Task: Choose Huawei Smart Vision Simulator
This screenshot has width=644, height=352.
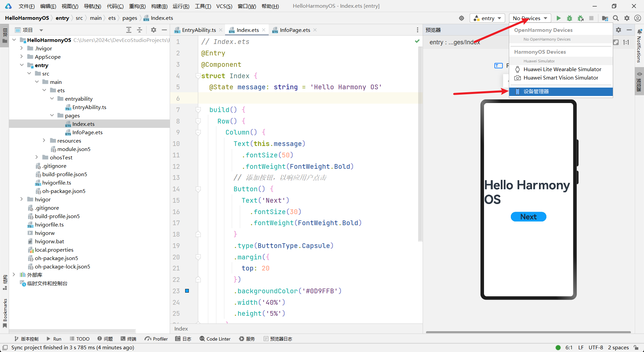Action: [561, 78]
